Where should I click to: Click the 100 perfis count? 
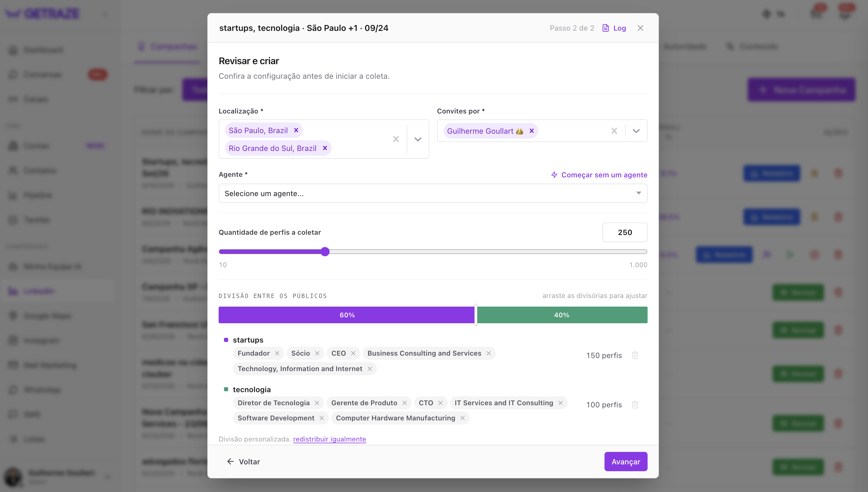click(604, 405)
